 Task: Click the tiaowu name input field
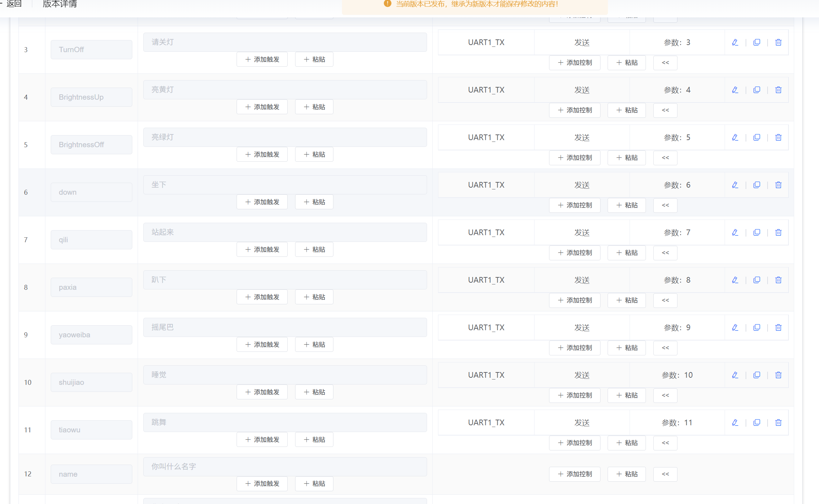click(92, 430)
